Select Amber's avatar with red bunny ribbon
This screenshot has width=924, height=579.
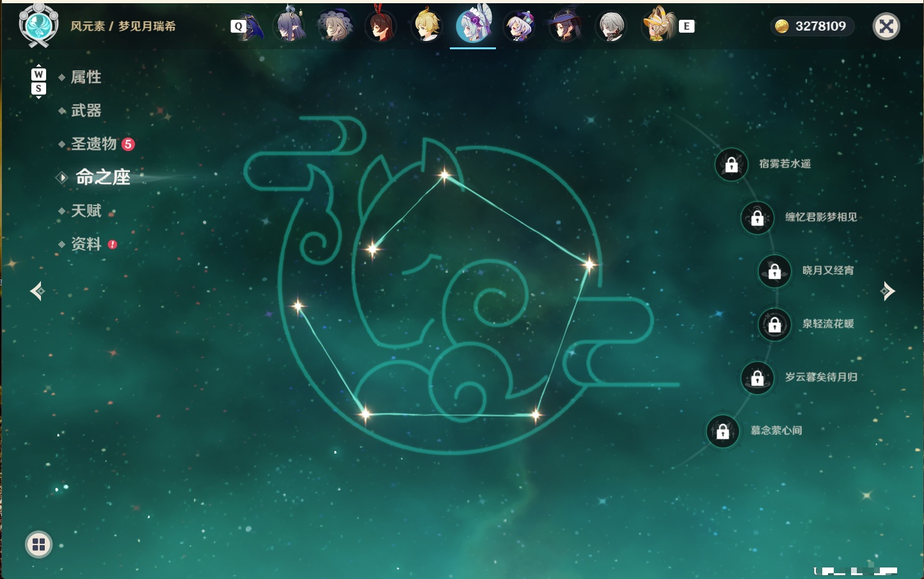pyautogui.click(x=381, y=26)
